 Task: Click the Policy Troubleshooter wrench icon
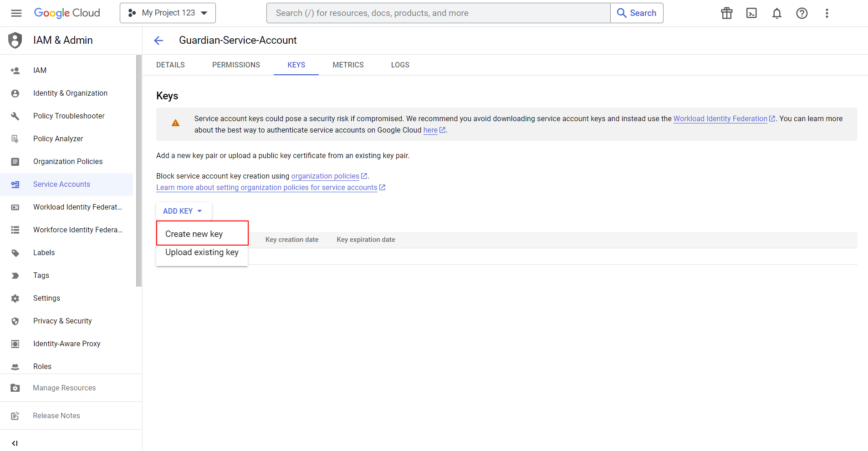[15, 116]
